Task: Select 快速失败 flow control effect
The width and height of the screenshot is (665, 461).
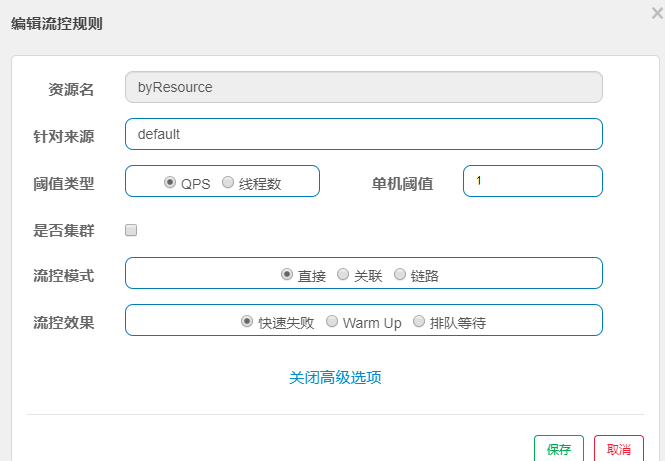Action: pyautogui.click(x=247, y=322)
